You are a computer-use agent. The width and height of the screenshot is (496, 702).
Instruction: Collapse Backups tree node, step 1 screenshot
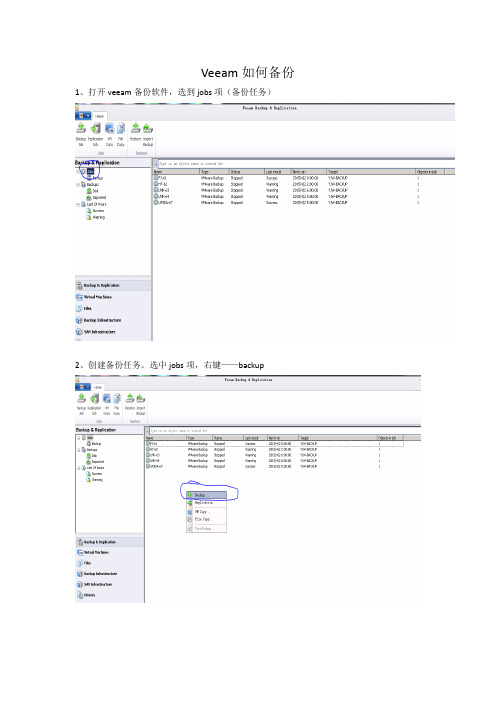click(78, 184)
